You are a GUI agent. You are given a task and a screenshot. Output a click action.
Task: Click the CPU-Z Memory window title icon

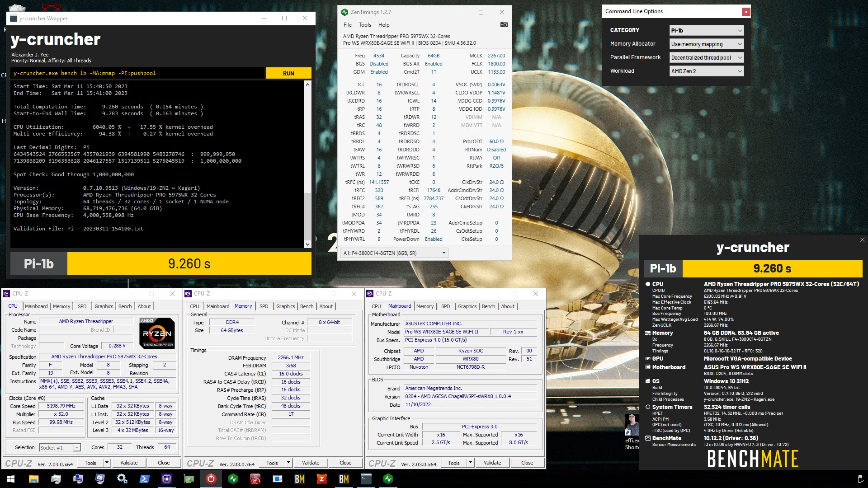coord(189,294)
